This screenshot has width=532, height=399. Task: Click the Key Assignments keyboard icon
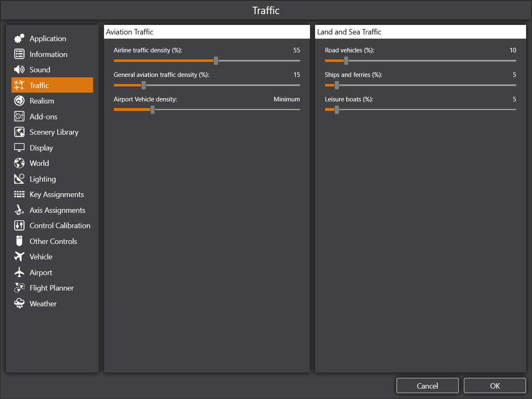coord(19,195)
